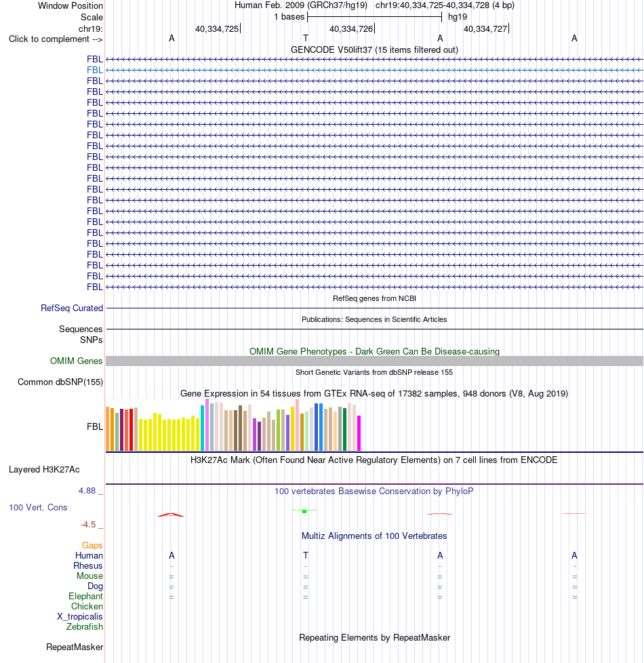The width and height of the screenshot is (644, 663).
Task: Click the Human species label
Action: tap(89, 556)
